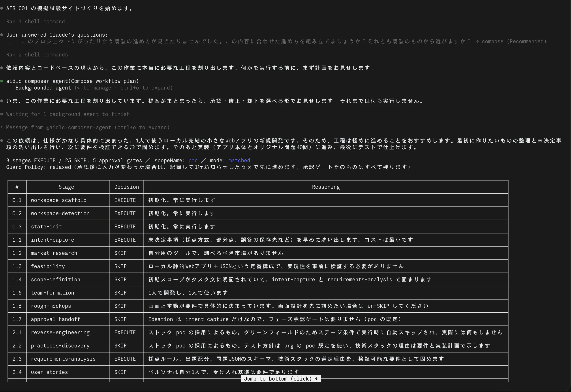Viewport: 571px width, 392px height.
Task: Expand 'Message from @aidlc-composer-agent' line
Action: [x=88, y=127]
